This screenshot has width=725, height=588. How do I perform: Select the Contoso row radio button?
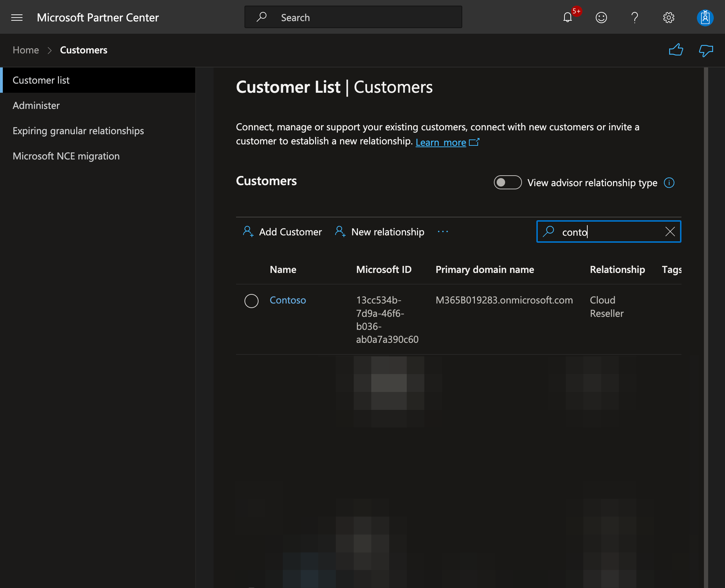(251, 301)
